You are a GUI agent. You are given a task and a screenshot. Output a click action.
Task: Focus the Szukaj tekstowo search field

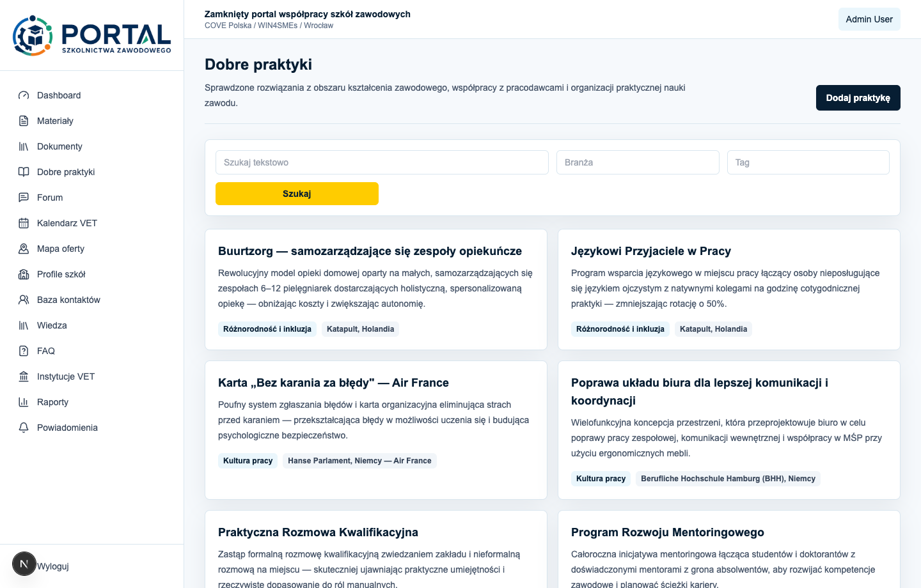point(382,162)
